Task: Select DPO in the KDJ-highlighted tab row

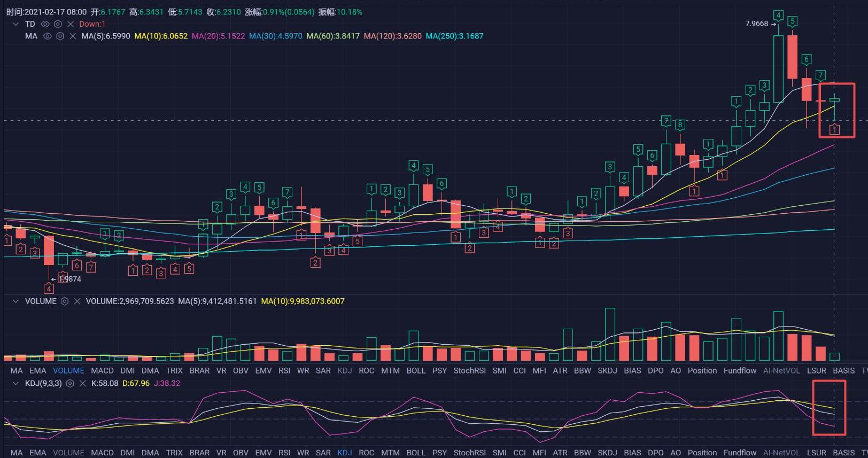Action: (656, 453)
